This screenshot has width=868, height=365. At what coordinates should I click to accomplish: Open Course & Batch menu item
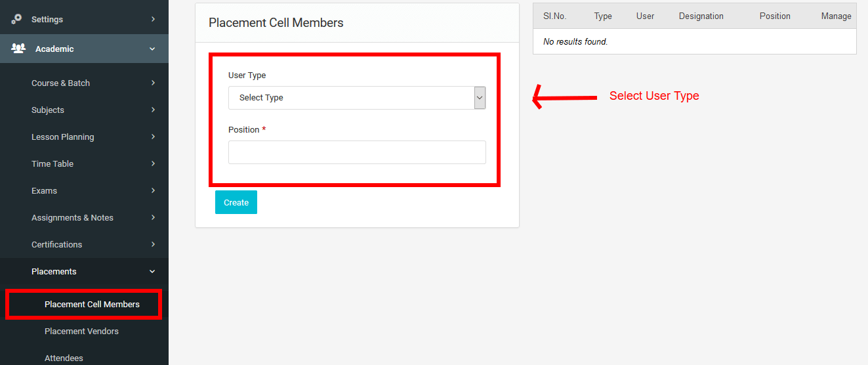60,83
